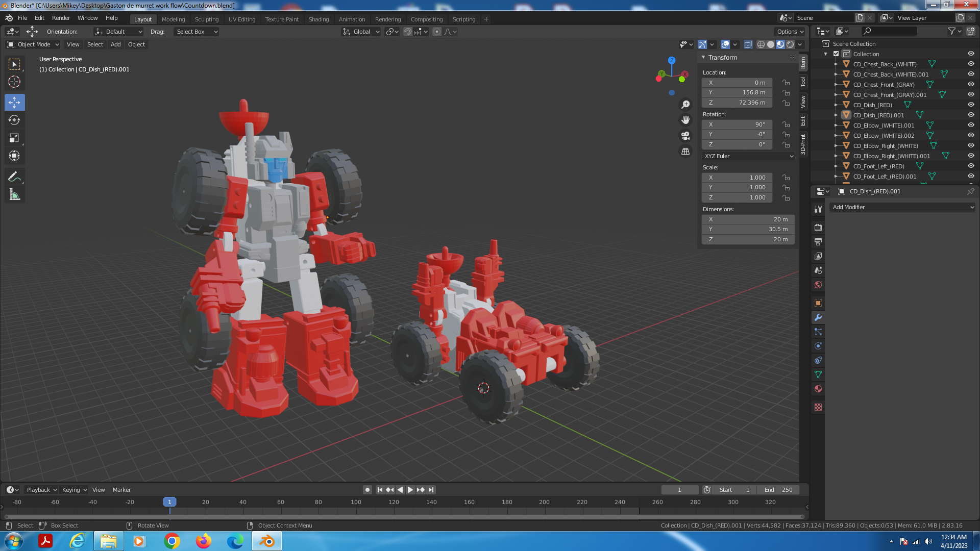
Task: Select the Measure tool
Action: (14, 194)
